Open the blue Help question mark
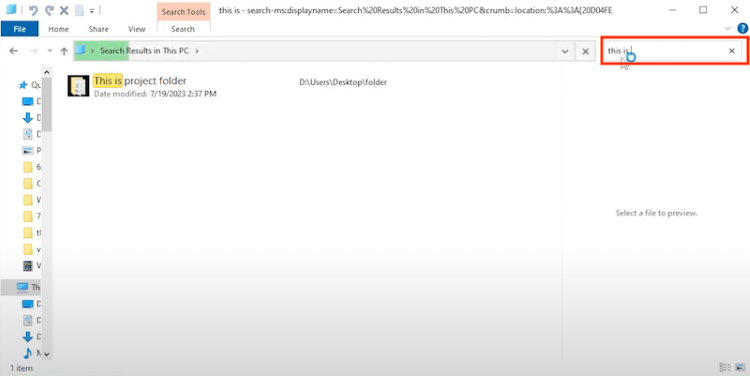750x376 pixels. click(x=742, y=29)
